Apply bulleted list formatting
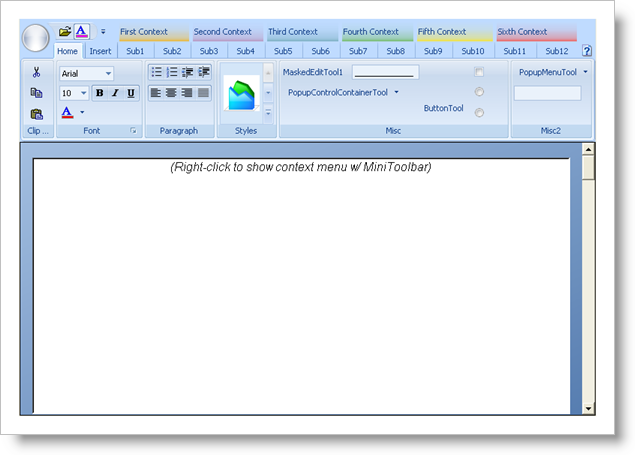The height and width of the screenshot is (455, 635). (x=156, y=72)
